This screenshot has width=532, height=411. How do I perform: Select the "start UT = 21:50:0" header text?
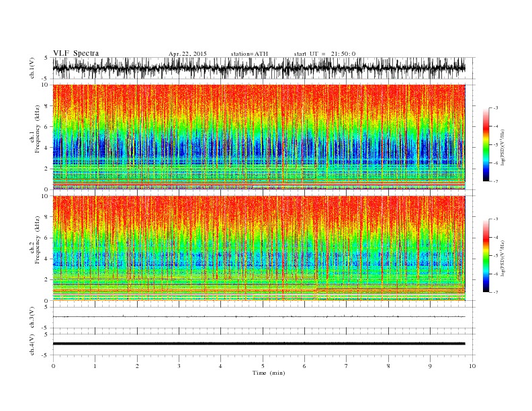(324, 54)
